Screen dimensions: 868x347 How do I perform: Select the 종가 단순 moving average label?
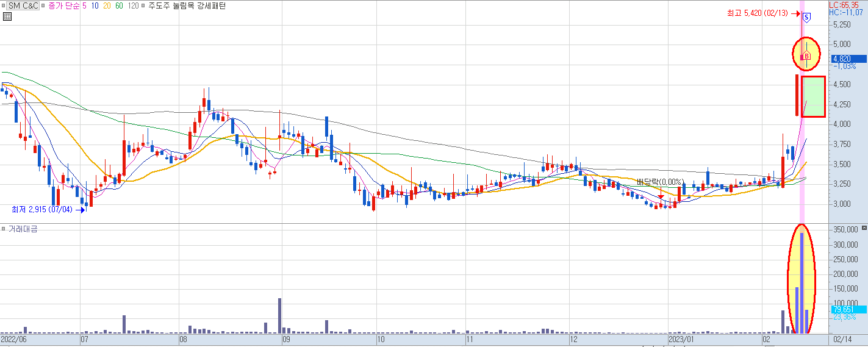click(64, 5)
